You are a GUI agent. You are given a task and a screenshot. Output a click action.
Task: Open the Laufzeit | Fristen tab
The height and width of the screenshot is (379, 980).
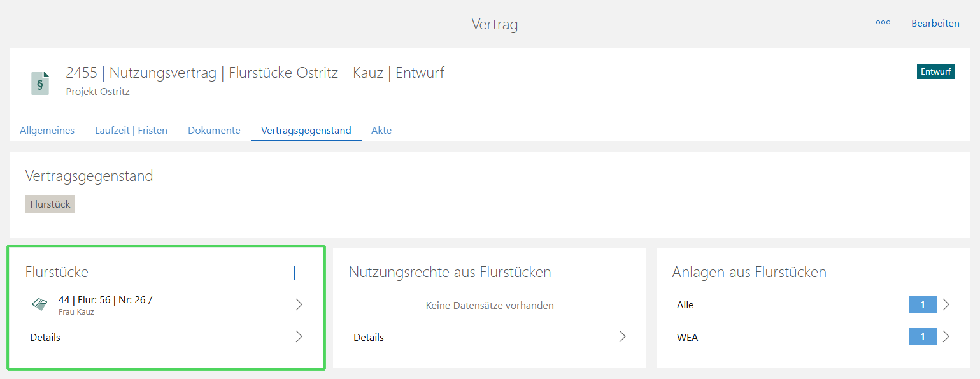pos(131,131)
